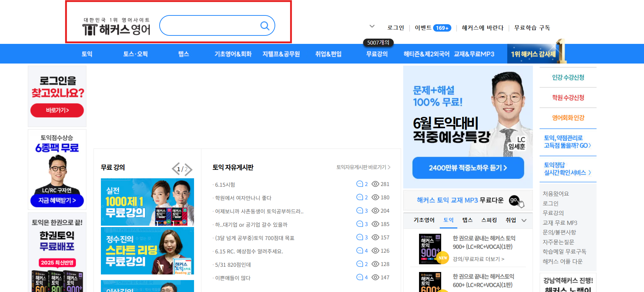This screenshot has height=292, width=644.
Task: Switch to the 텝스 book tab
Action: tap(468, 220)
